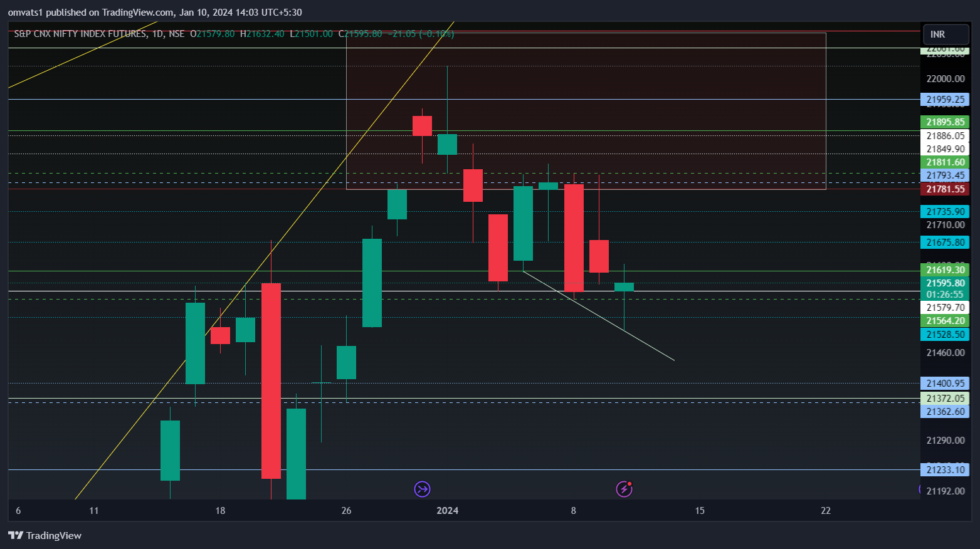Select the 21579.70 white price label
The image size is (980, 549).
click(945, 308)
